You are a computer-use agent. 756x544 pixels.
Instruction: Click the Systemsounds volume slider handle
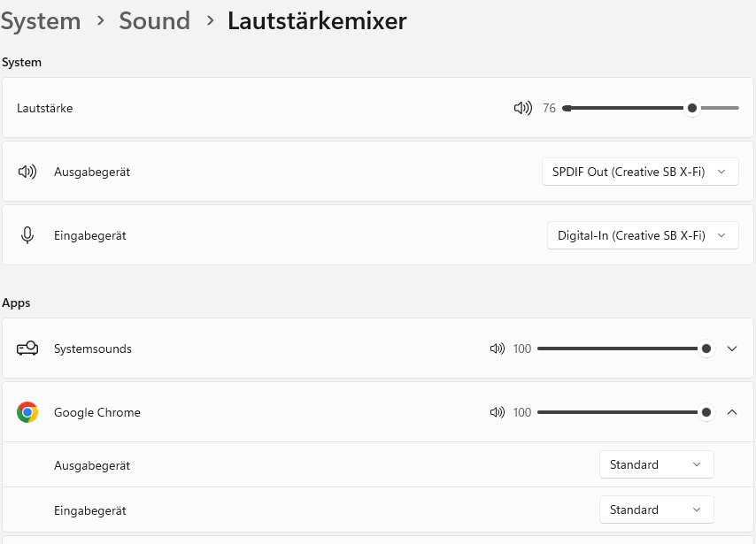(706, 349)
